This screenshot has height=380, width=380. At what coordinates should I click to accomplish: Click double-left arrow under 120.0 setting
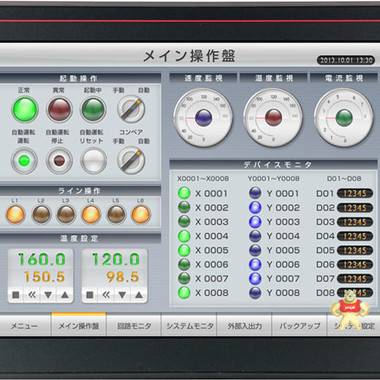(106, 295)
